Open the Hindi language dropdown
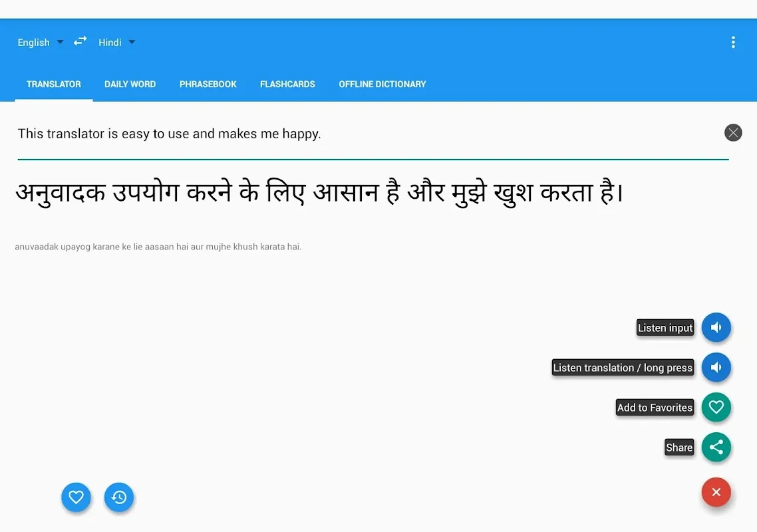The width and height of the screenshot is (757, 532). point(115,42)
